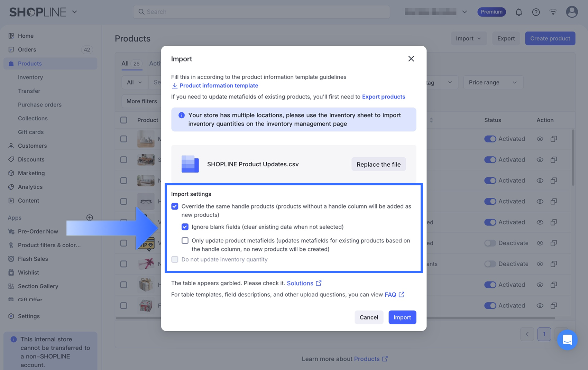This screenshot has width=588, height=370.
Task: Select the first product row checkbox
Action: pyautogui.click(x=123, y=139)
